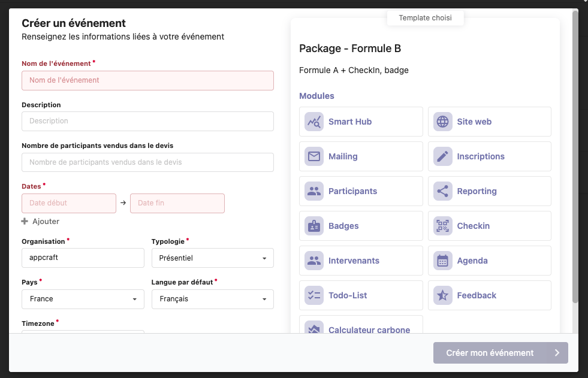Select the Site web globe icon
The image size is (588, 378).
pyautogui.click(x=443, y=122)
